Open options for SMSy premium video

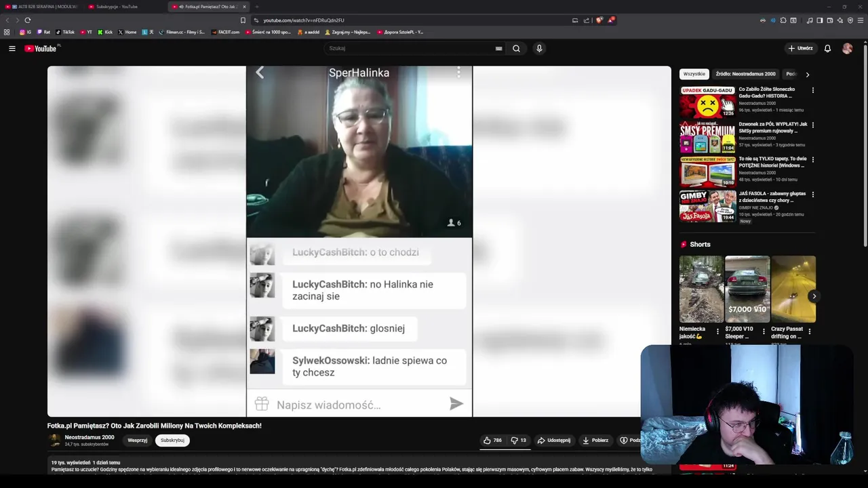click(812, 125)
